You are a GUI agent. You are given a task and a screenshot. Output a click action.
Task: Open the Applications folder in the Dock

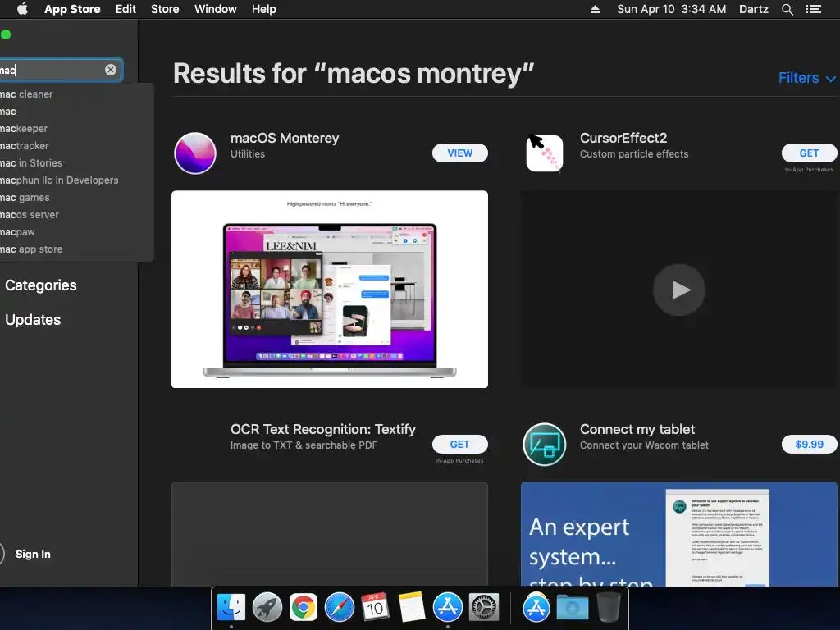(536, 608)
